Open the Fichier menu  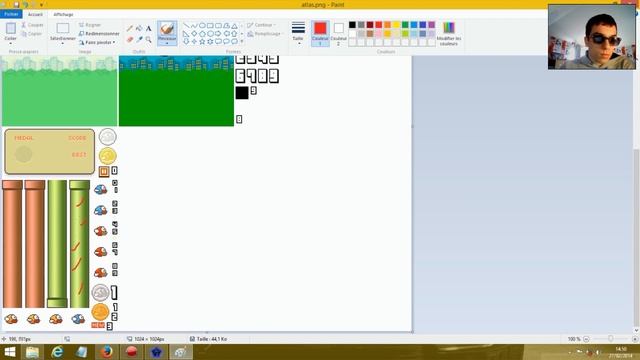[x=11, y=14]
